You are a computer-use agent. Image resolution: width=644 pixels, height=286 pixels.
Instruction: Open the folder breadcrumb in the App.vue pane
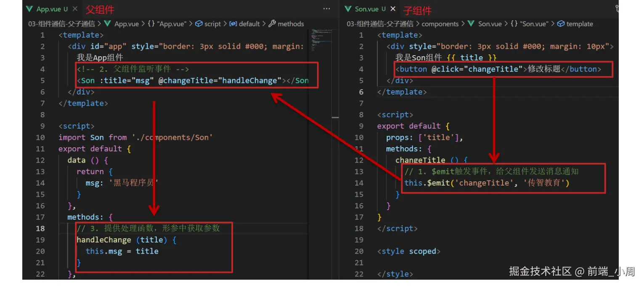[61, 24]
